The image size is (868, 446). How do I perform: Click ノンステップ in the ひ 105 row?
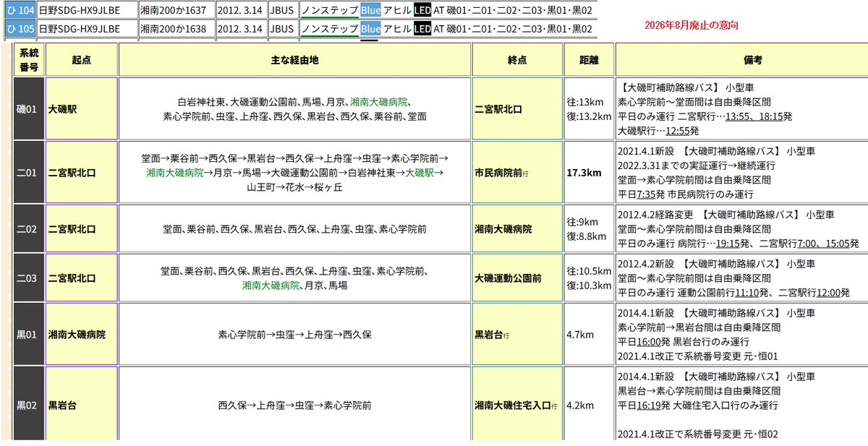[329, 29]
